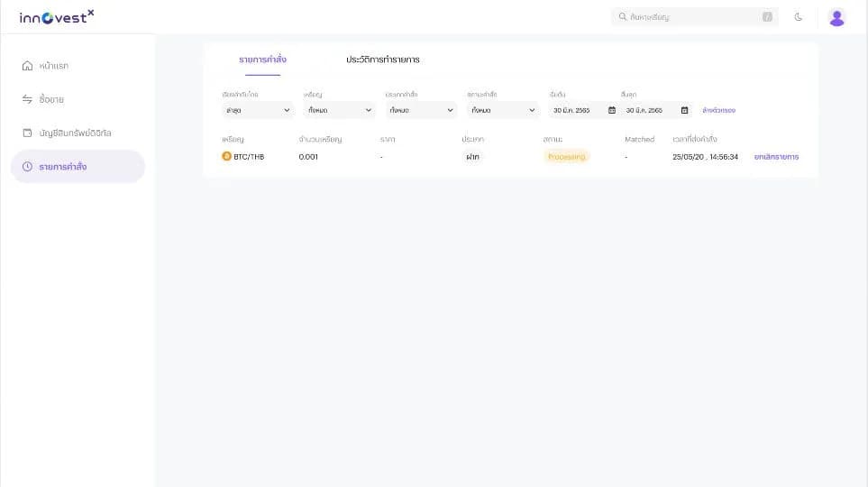Expand the sort order dropdown showing ล่าสุด
Screen dimensions: 868x487
[x=258, y=110]
